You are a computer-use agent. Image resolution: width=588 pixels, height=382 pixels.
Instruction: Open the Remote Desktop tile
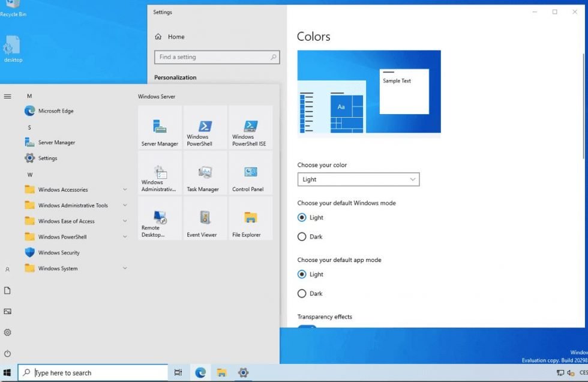pyautogui.click(x=159, y=218)
